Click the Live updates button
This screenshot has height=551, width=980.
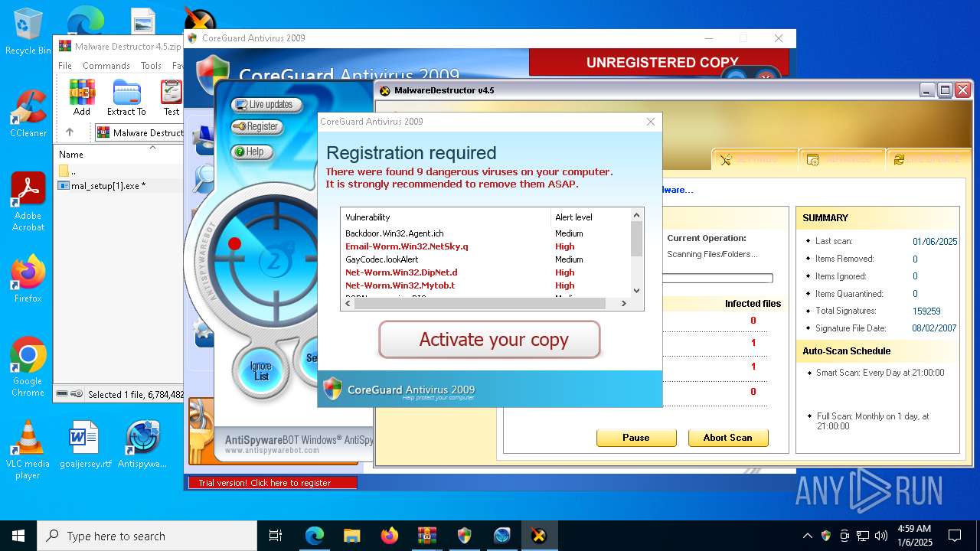click(266, 104)
